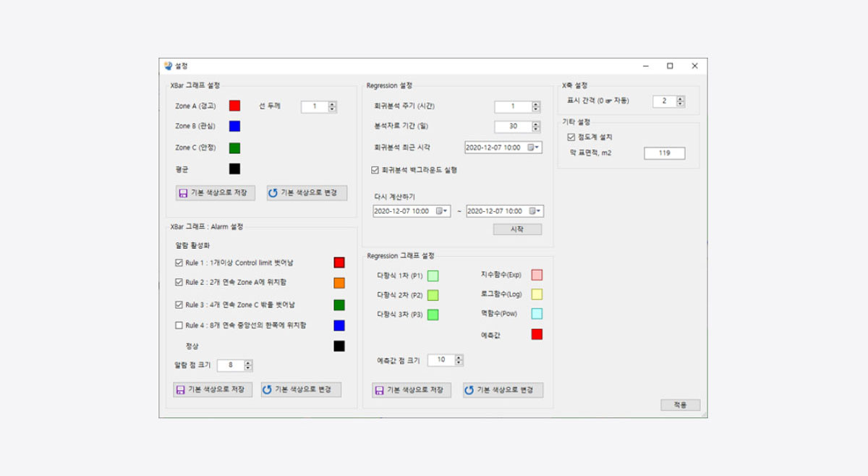Click the Zone B (관심) blue color swatch
Viewport: 868px width, 476px height.
(x=234, y=127)
